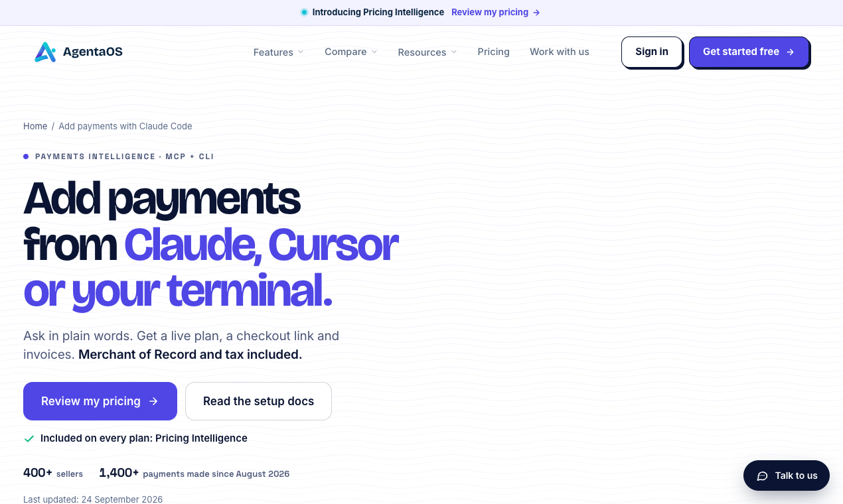Click the AgentaOS brand name

tap(92, 52)
